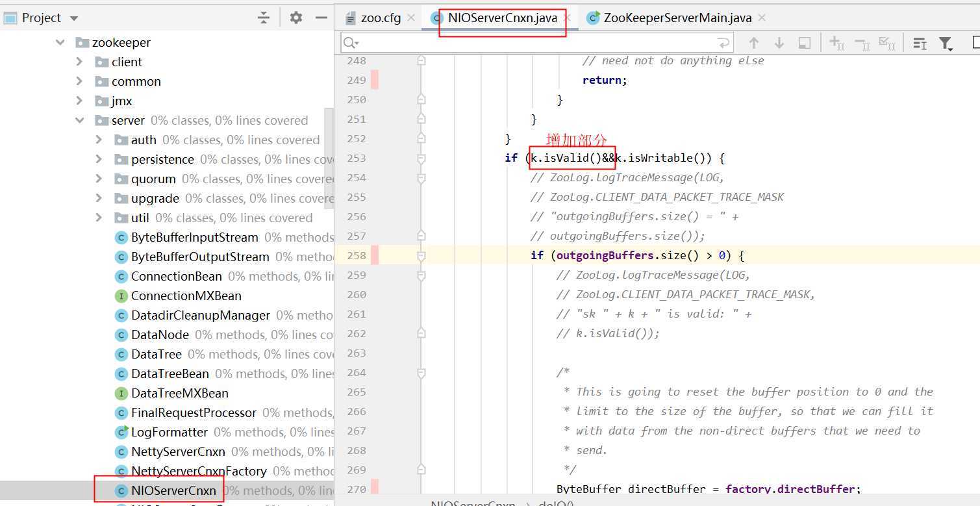Expand the quorum folder
Screen dimensions: 980x506
(99, 179)
